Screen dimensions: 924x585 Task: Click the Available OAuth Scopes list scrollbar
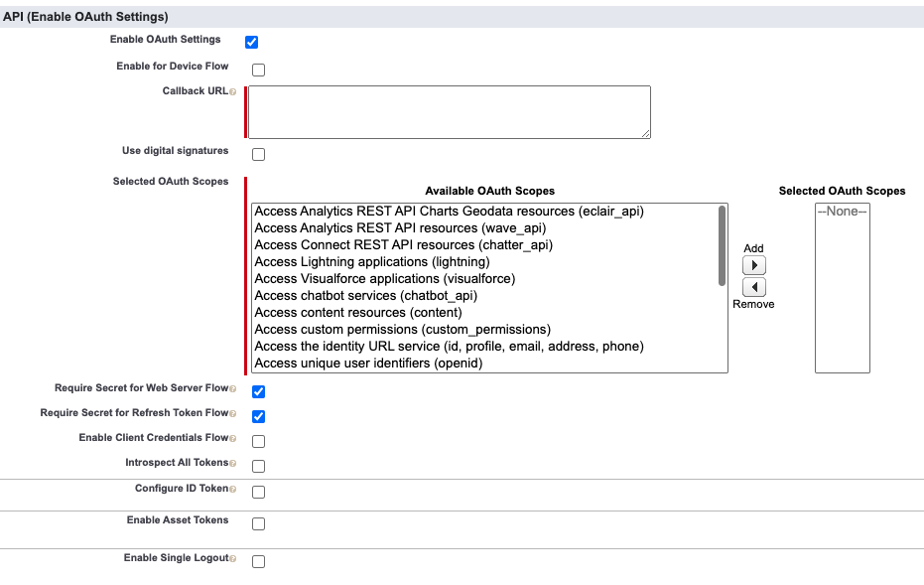(722, 245)
